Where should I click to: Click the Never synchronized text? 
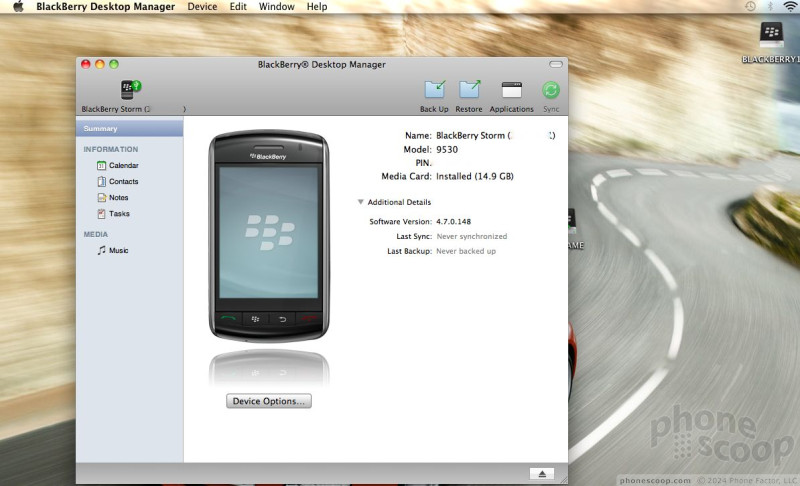pos(472,236)
